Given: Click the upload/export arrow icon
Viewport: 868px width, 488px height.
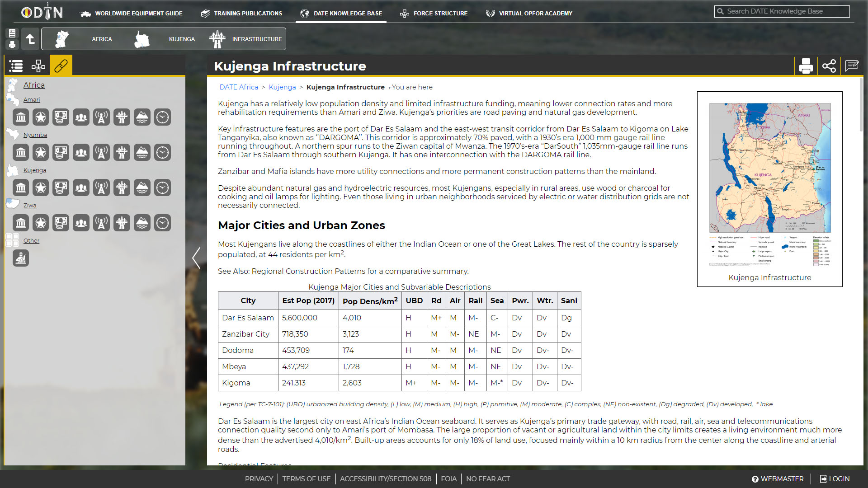Looking at the screenshot, I should 30,39.
